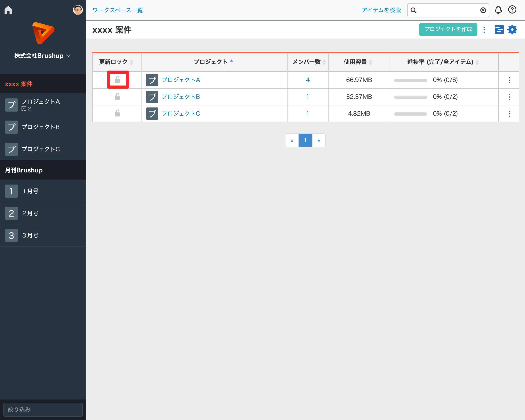525x420 pixels.
Task: Expand the 株式会社Brushup company dropdown
Action: [43, 56]
